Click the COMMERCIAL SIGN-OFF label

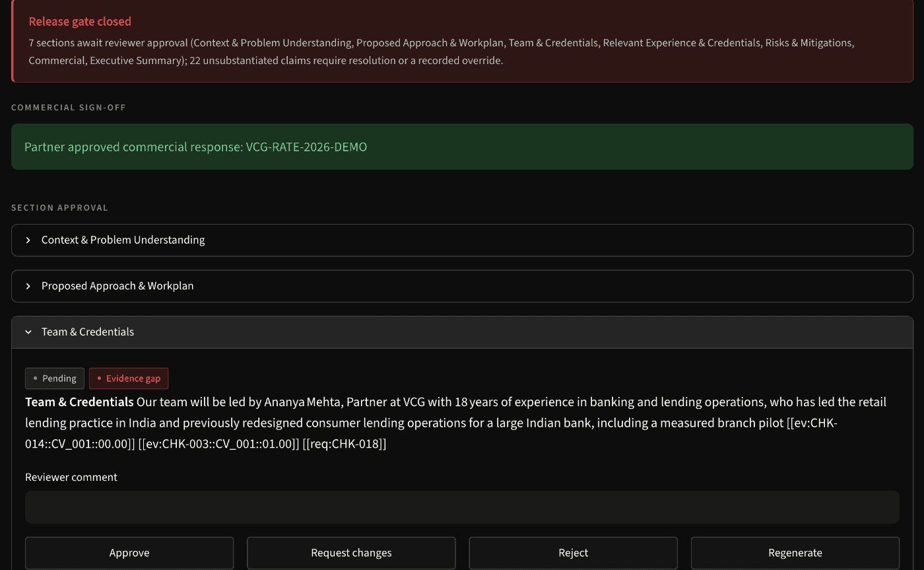[69, 108]
